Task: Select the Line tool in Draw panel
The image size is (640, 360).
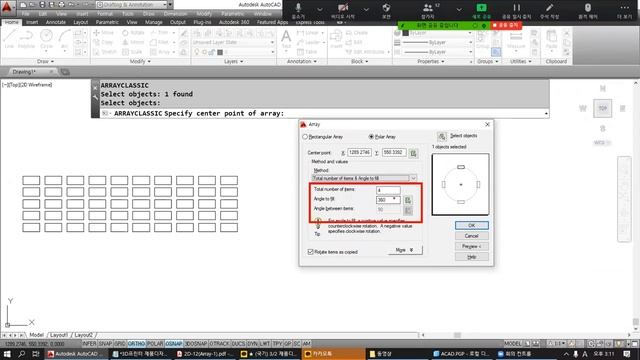Action: (9, 39)
